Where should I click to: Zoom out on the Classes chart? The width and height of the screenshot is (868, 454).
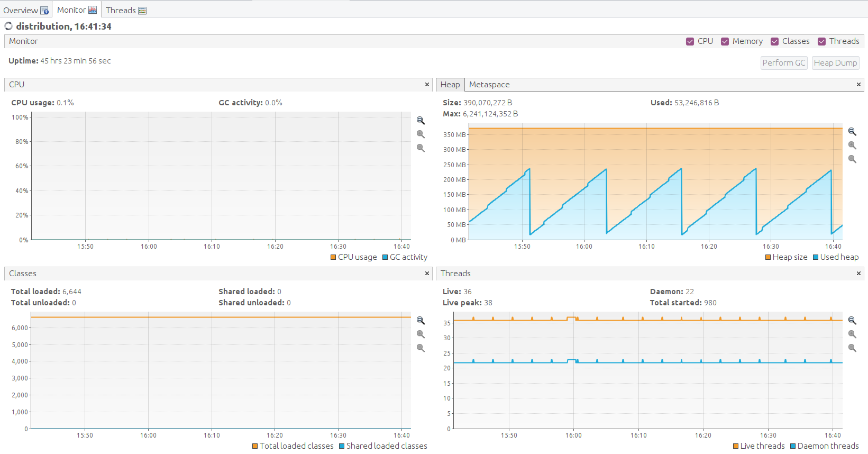pyautogui.click(x=421, y=348)
